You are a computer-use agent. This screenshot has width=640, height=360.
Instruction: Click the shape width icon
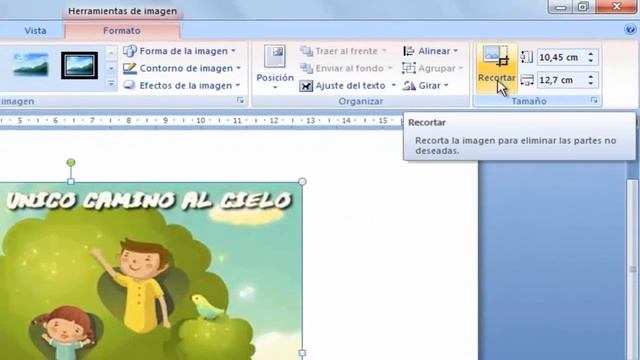click(x=527, y=80)
